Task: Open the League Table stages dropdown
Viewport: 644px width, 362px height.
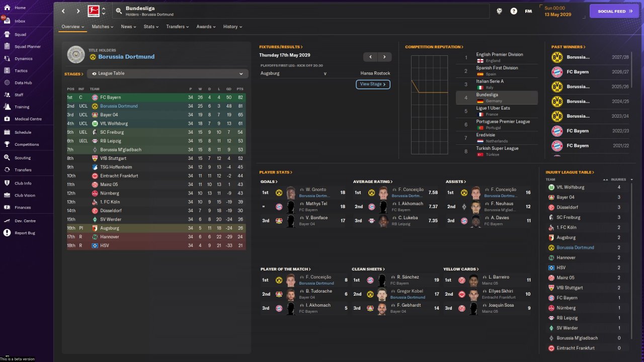Action: coord(168,73)
